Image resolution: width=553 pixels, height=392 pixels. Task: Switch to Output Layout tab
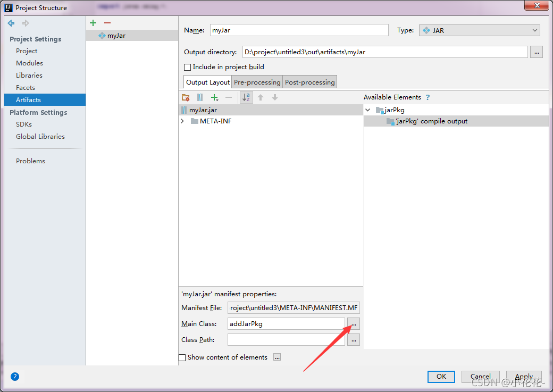click(208, 82)
